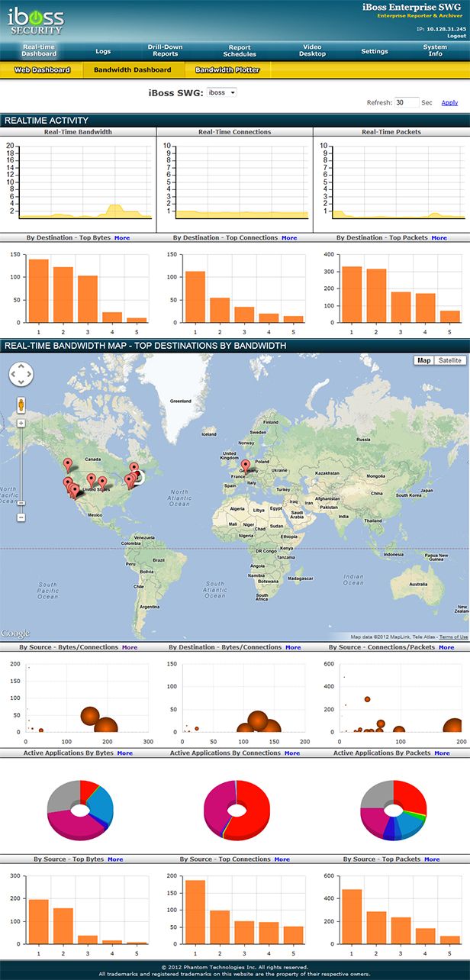Image resolution: width=470 pixels, height=980 pixels.
Task: Click into the Refresh seconds field
Action: (x=407, y=102)
